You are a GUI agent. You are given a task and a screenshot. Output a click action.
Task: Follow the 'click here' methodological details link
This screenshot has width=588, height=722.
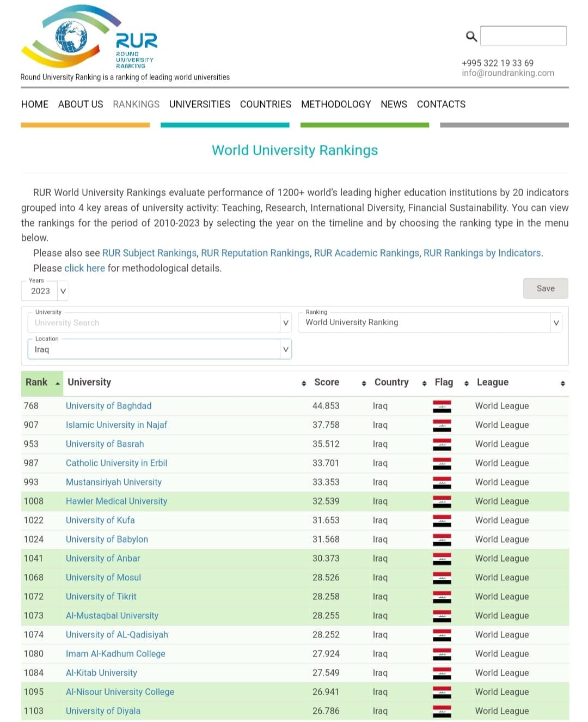[84, 268]
